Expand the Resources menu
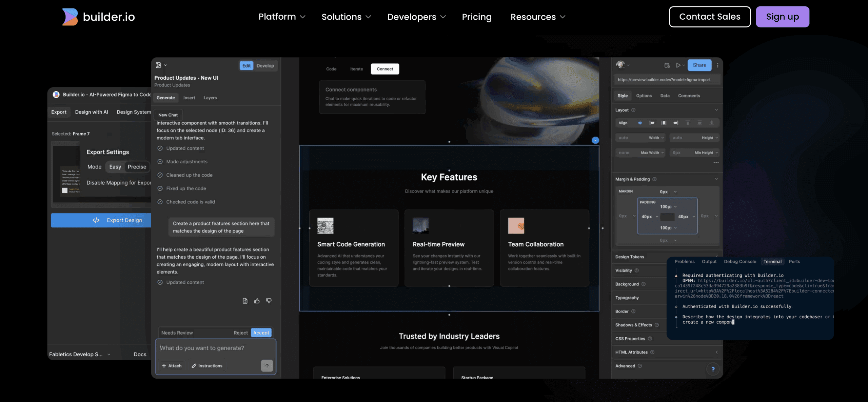Image resolution: width=868 pixels, height=402 pixels. 538,17
